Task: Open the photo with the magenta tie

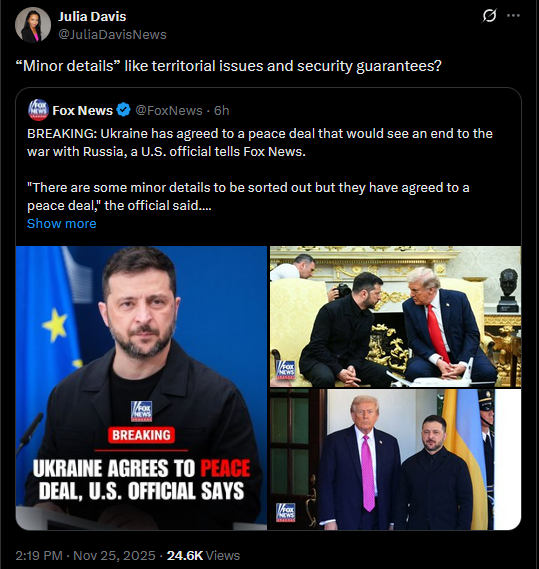Action: click(x=395, y=459)
